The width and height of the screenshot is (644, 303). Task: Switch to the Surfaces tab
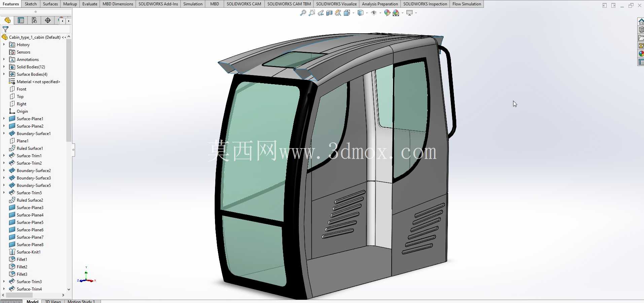point(50,4)
